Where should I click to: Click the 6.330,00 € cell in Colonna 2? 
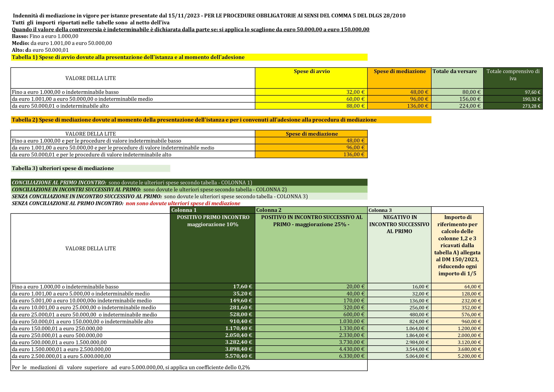point(311,356)
